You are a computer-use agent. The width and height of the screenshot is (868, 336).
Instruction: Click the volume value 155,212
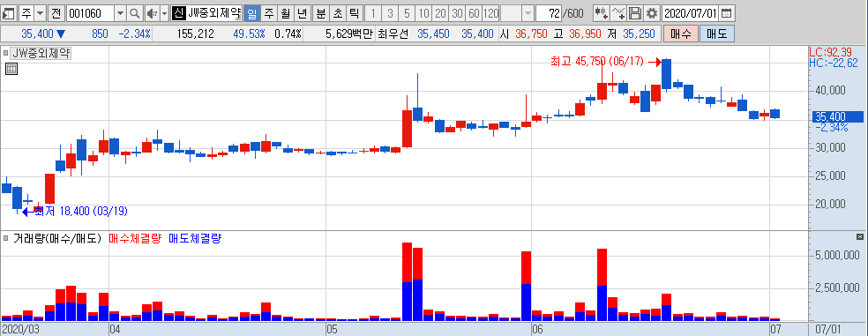click(x=196, y=34)
